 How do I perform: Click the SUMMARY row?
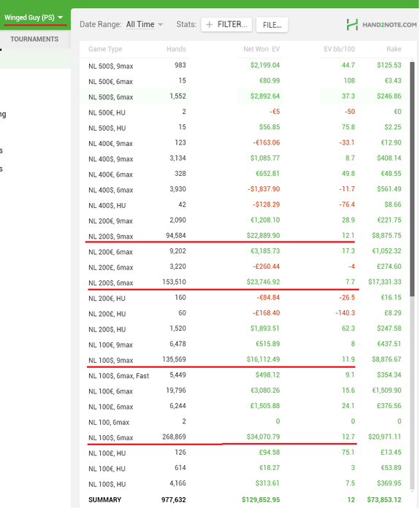tap(245, 499)
